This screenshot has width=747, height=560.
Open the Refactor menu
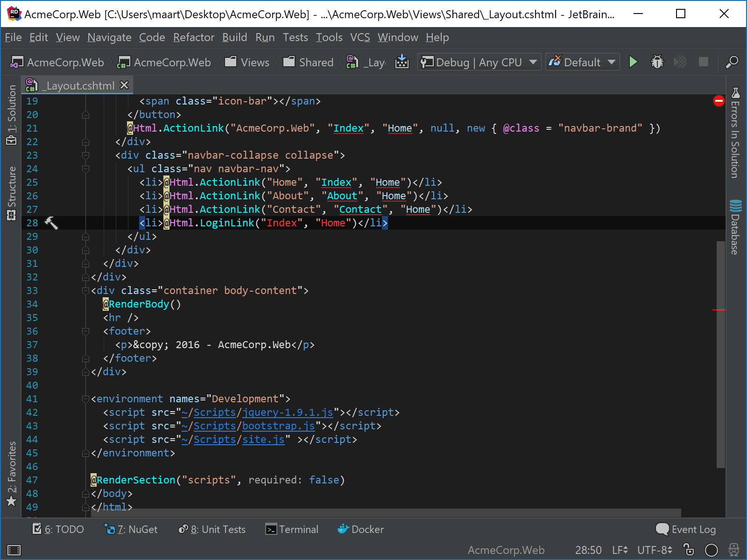tap(194, 37)
